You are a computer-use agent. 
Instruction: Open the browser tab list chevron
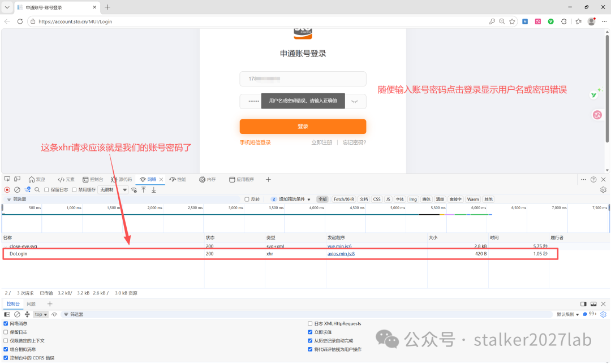tap(7, 7)
